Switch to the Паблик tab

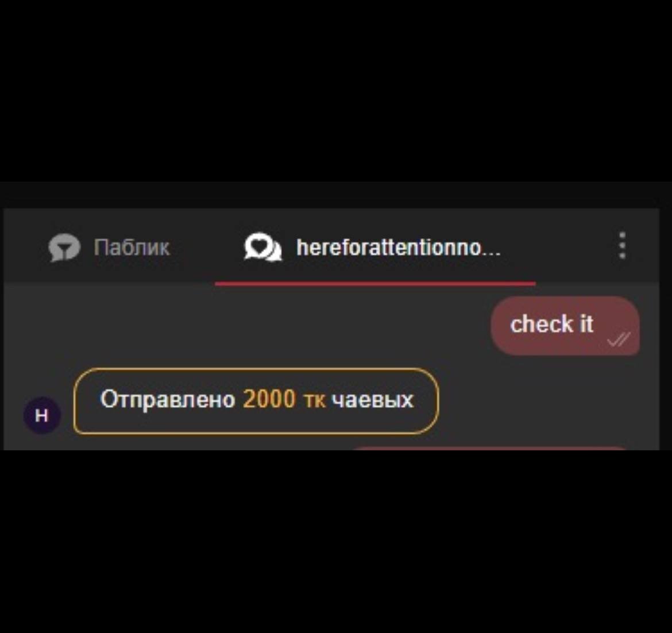coord(109,248)
